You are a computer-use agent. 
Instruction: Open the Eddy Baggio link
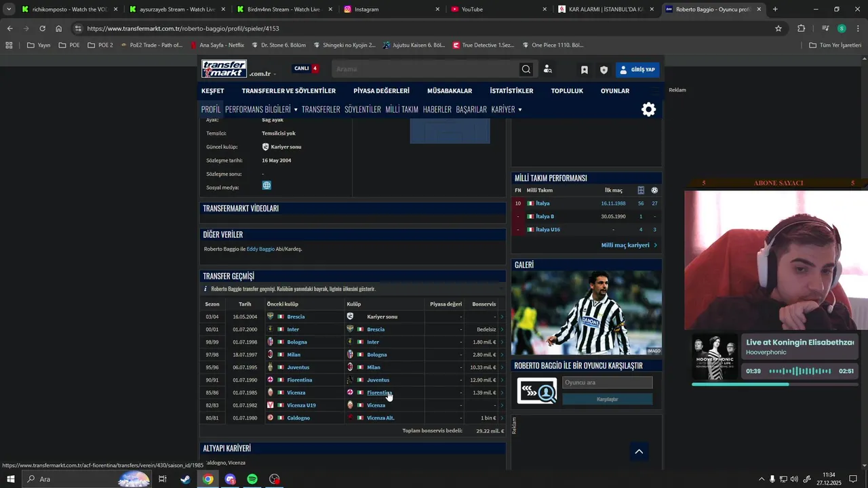tap(260, 249)
